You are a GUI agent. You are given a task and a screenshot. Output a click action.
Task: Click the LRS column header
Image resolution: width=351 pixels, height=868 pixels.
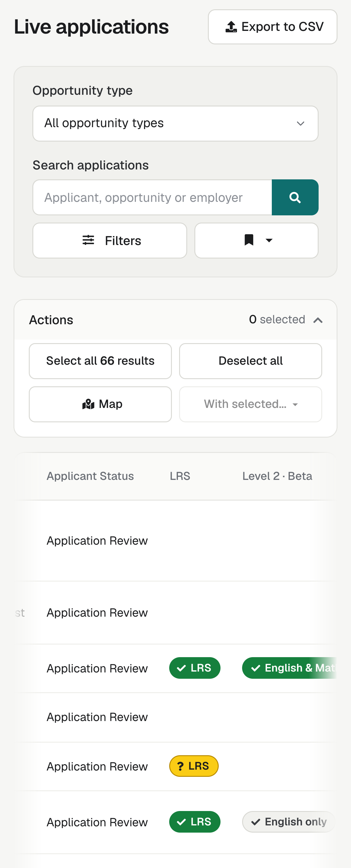coord(180,476)
